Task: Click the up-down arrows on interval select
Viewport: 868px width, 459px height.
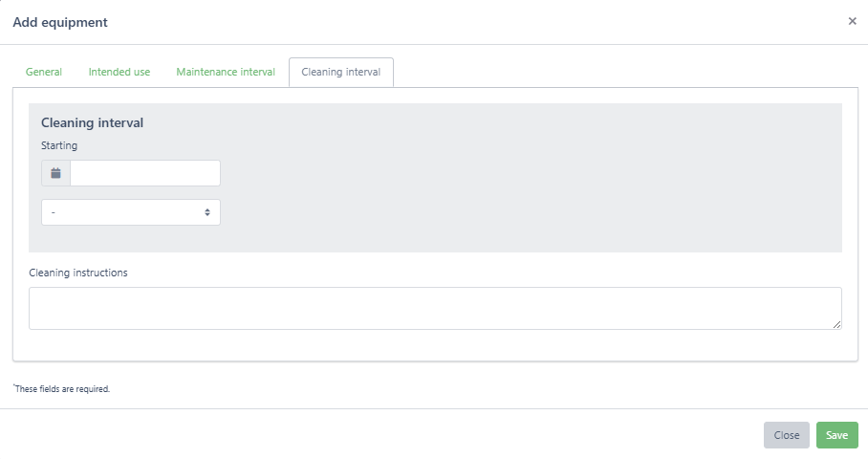Action: [207, 212]
